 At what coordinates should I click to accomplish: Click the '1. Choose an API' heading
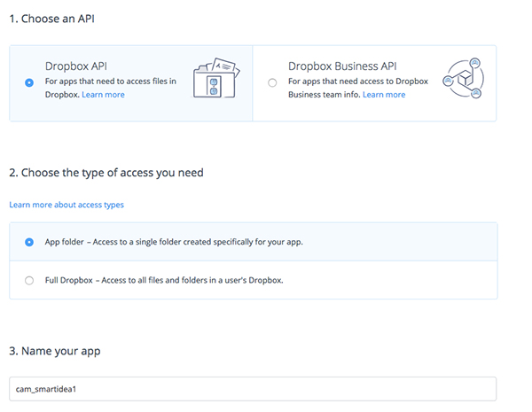tap(52, 19)
